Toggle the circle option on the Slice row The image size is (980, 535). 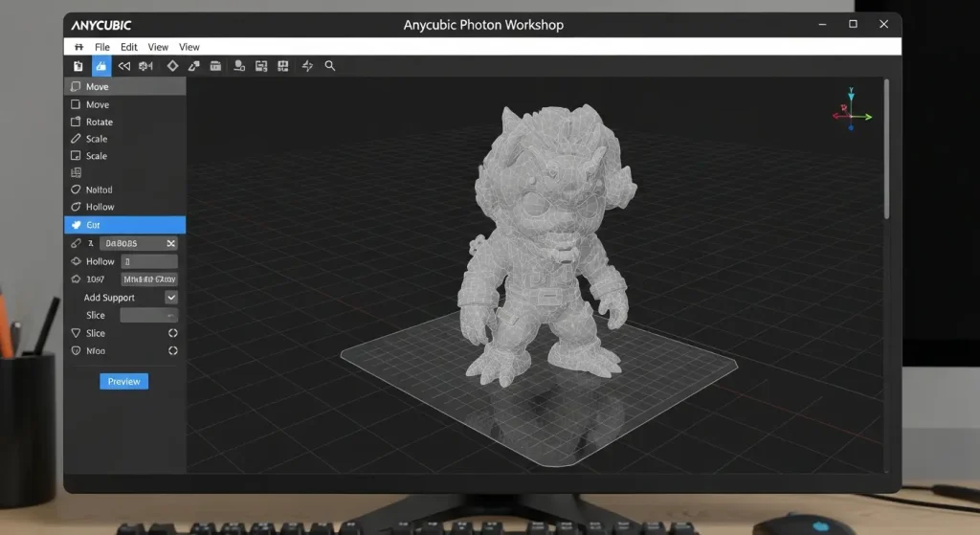click(173, 333)
